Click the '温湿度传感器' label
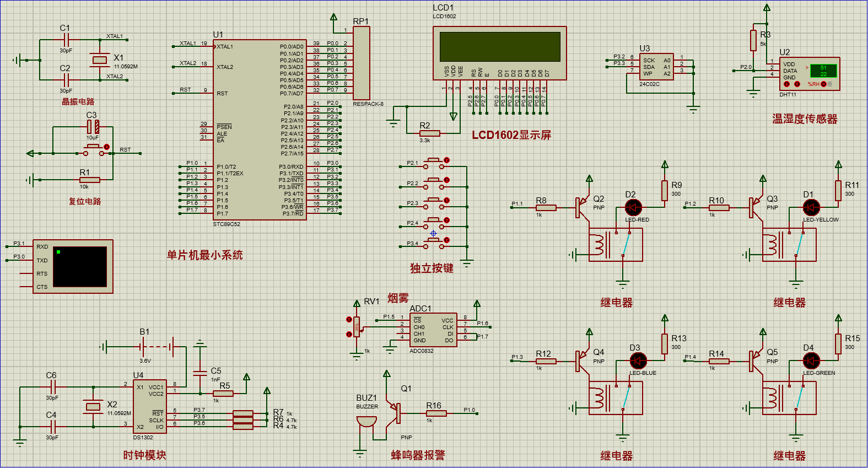868x468 pixels. pos(805,119)
